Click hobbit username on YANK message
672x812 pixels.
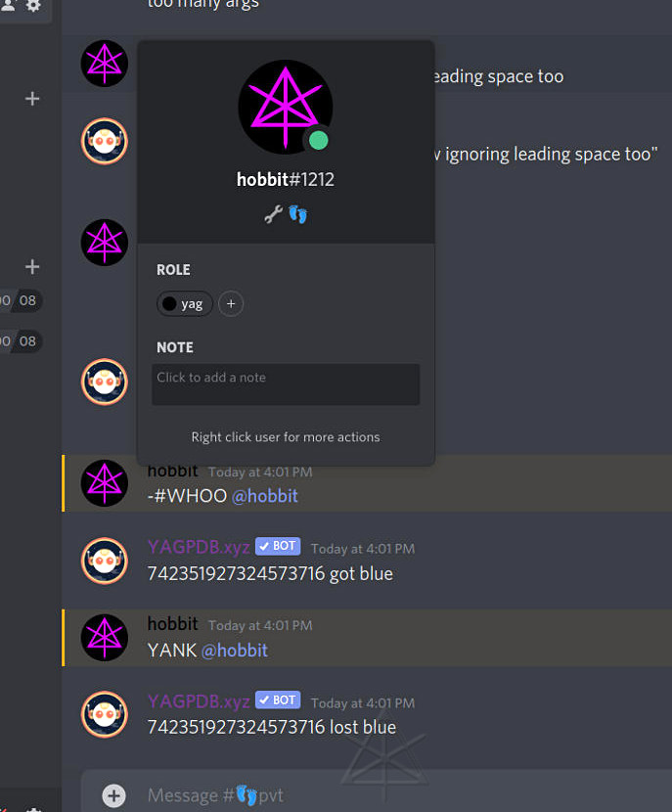[172, 624]
